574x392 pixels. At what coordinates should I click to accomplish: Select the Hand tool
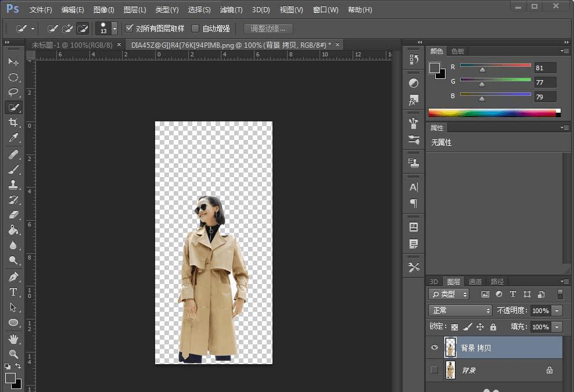point(13,339)
